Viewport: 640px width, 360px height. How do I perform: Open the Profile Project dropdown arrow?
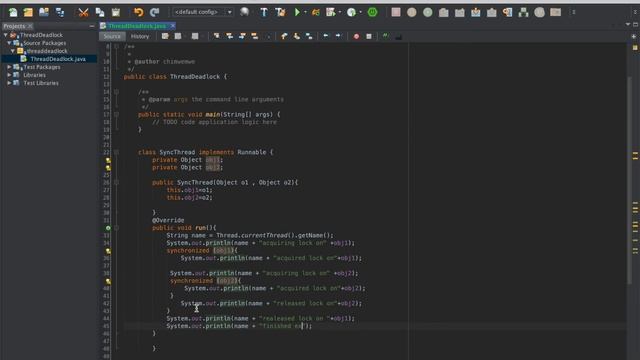pos(340,12)
